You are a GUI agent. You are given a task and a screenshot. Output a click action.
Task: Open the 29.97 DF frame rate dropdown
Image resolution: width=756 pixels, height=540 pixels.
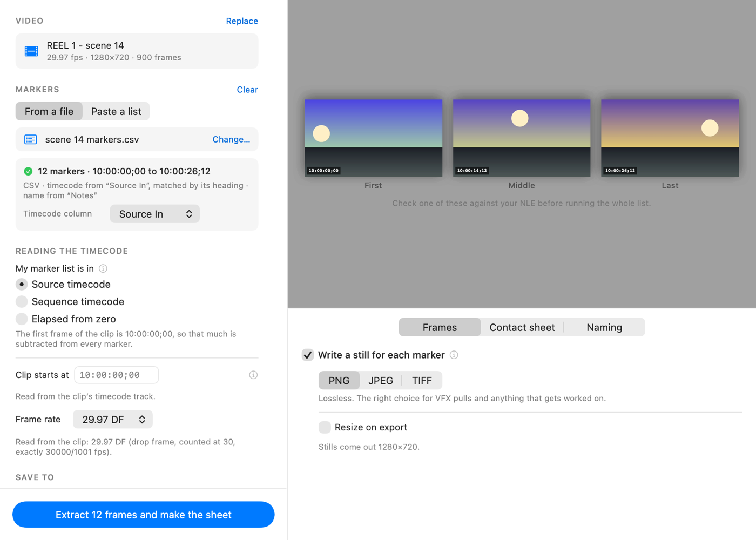pos(113,420)
